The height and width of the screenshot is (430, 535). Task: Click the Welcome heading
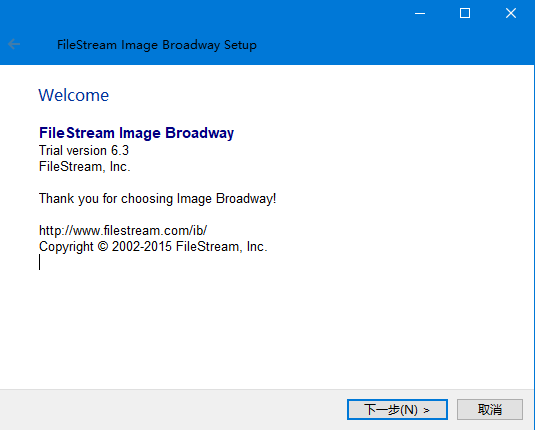point(74,95)
